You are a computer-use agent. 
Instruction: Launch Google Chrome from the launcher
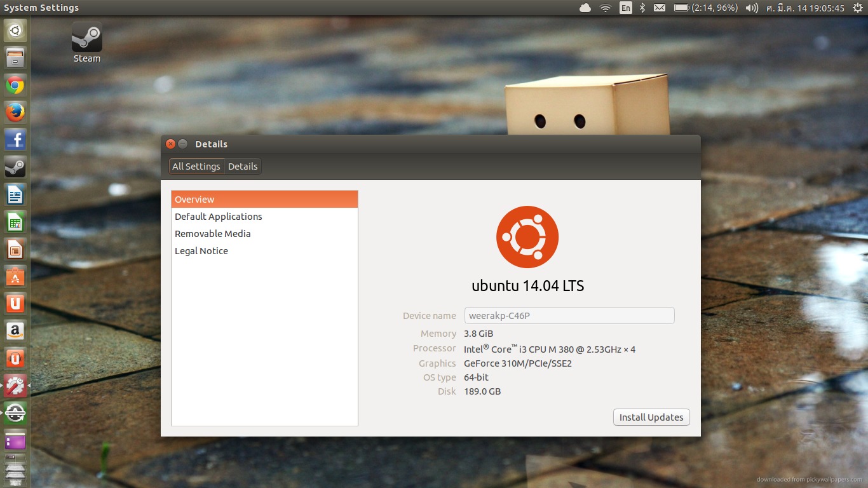tap(15, 85)
